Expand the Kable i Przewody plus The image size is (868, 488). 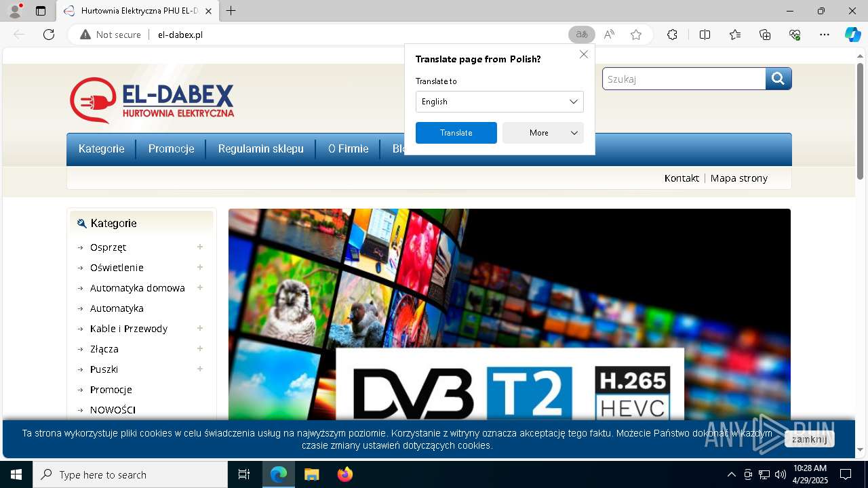point(200,328)
